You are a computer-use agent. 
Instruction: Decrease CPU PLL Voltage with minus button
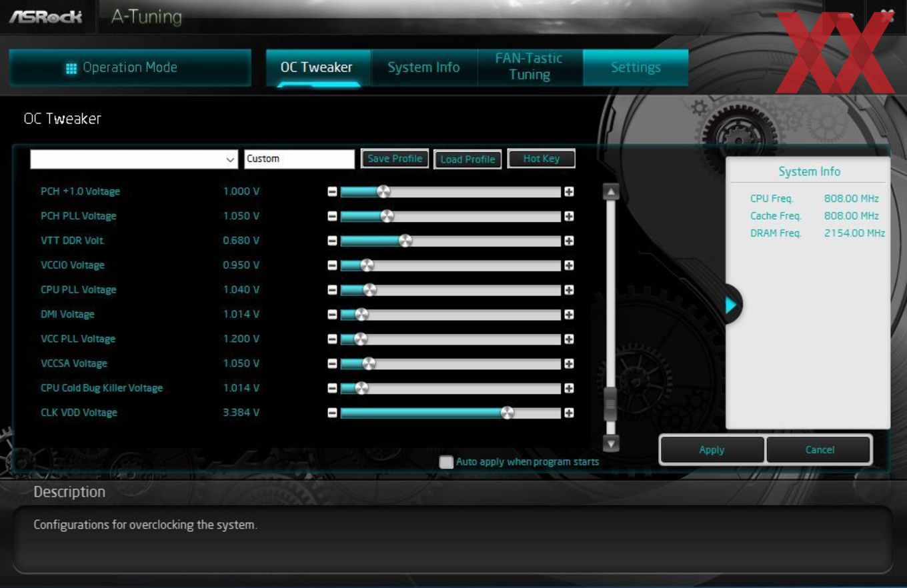click(332, 290)
